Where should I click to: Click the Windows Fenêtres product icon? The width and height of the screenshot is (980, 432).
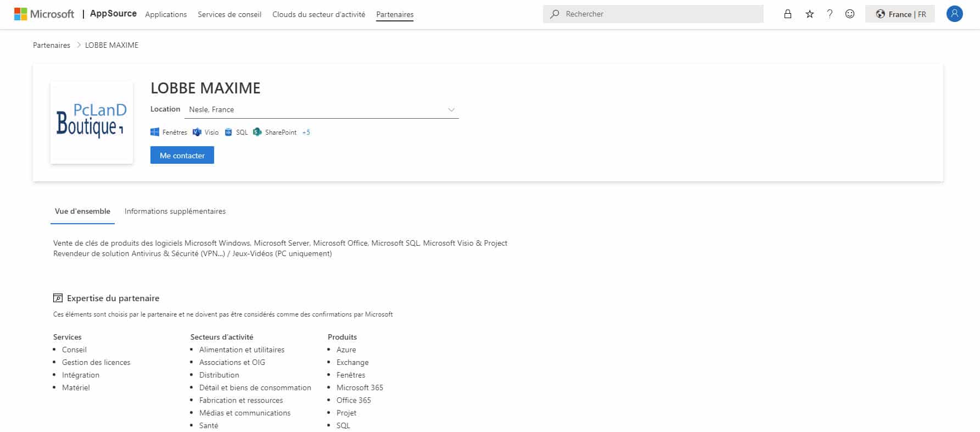click(155, 132)
